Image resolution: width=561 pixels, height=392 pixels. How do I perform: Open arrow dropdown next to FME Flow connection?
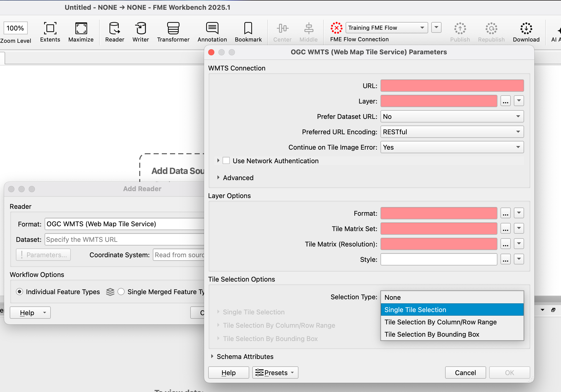click(436, 27)
